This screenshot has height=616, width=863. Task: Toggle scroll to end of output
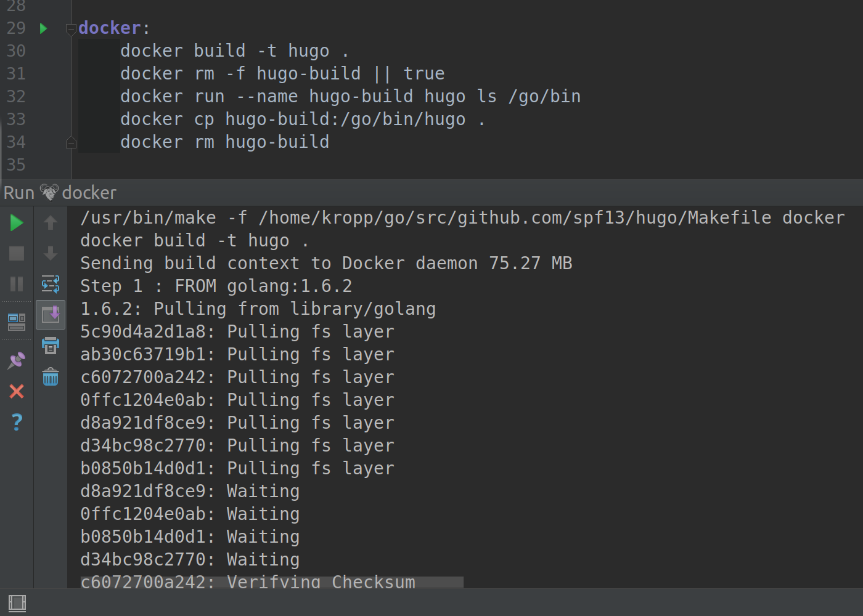[x=51, y=315]
